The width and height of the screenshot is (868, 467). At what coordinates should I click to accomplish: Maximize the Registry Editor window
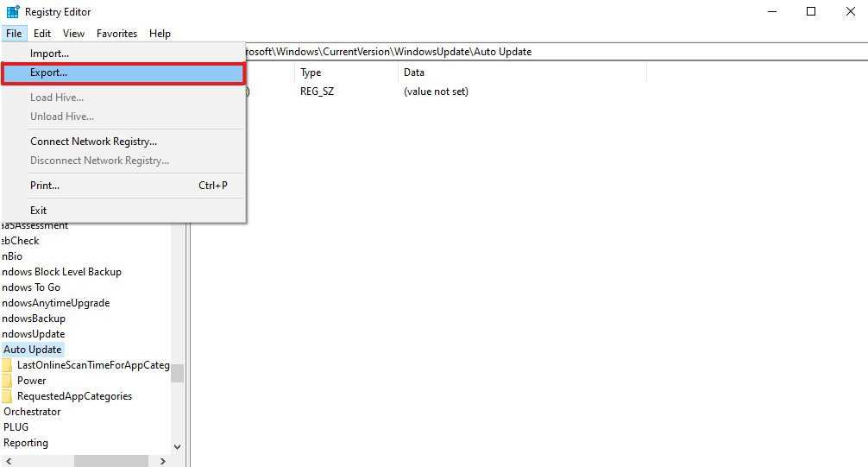tap(811, 11)
